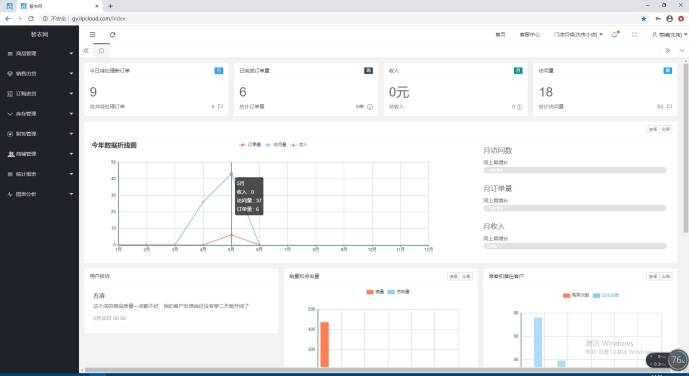Open the data center link in the header

tap(529, 34)
